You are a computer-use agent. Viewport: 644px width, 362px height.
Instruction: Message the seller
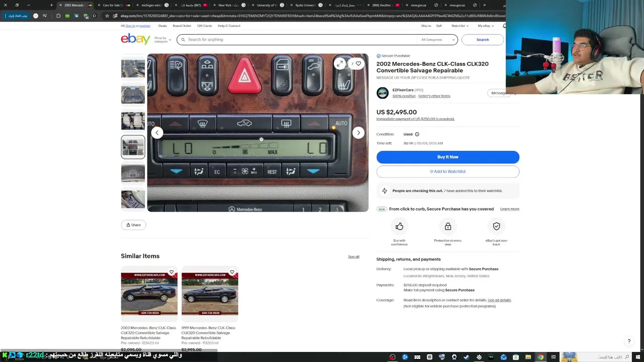coord(499,93)
